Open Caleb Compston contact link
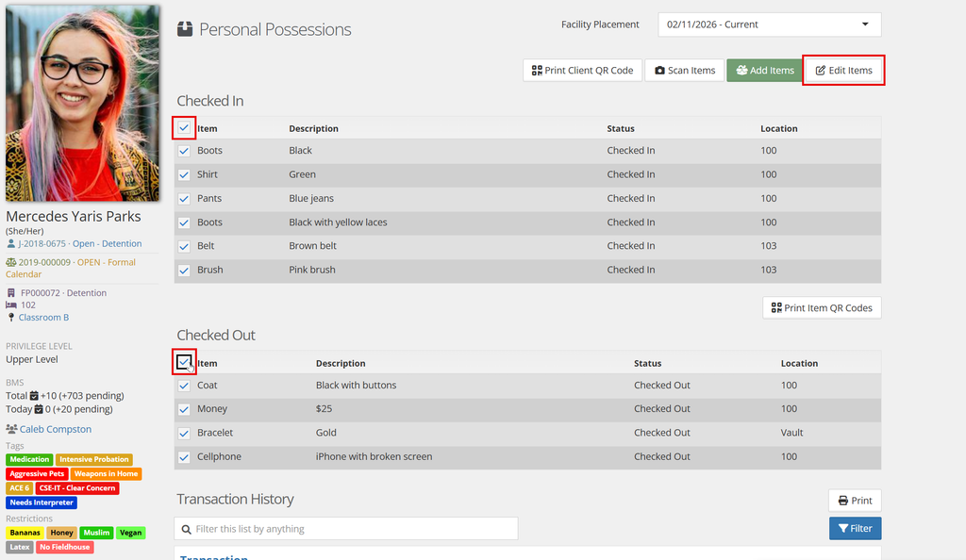Image resolution: width=966 pixels, height=560 pixels. [x=56, y=429]
